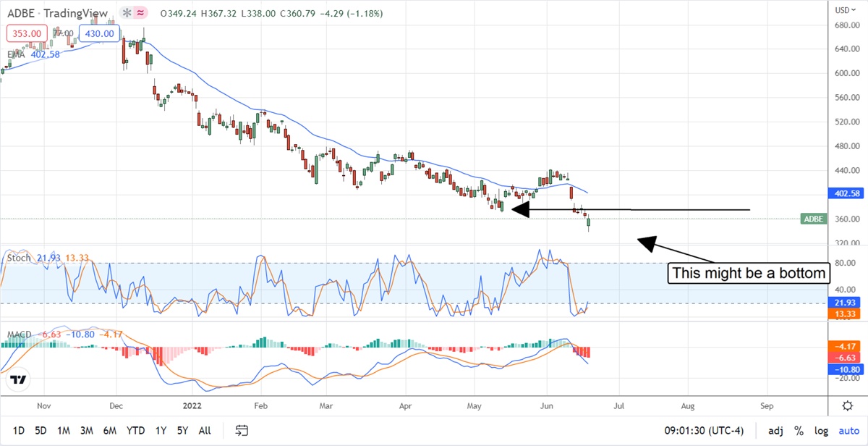The height and width of the screenshot is (446, 868).
Task: Click the red 353.00 price button
Action: pos(27,34)
